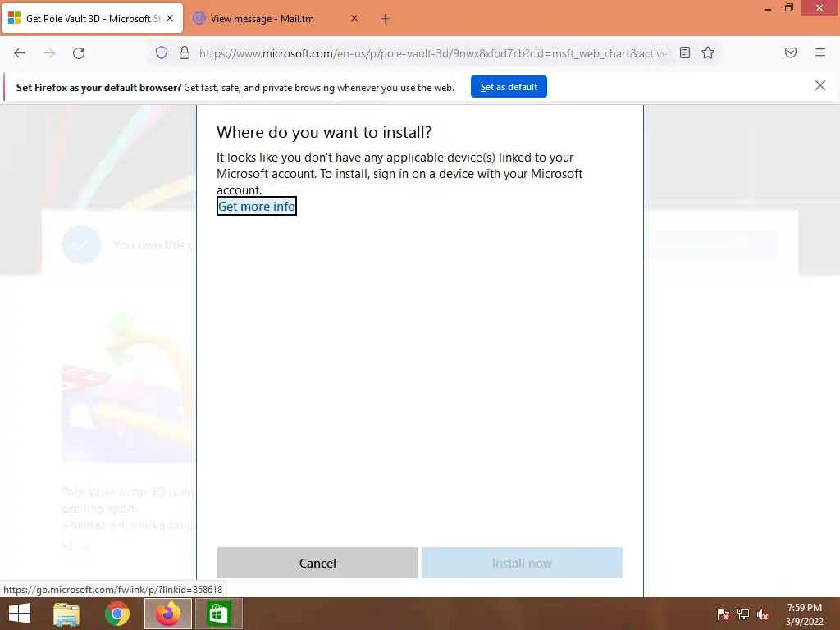
Task: Open the muted volume tray icon
Action: [x=763, y=614]
